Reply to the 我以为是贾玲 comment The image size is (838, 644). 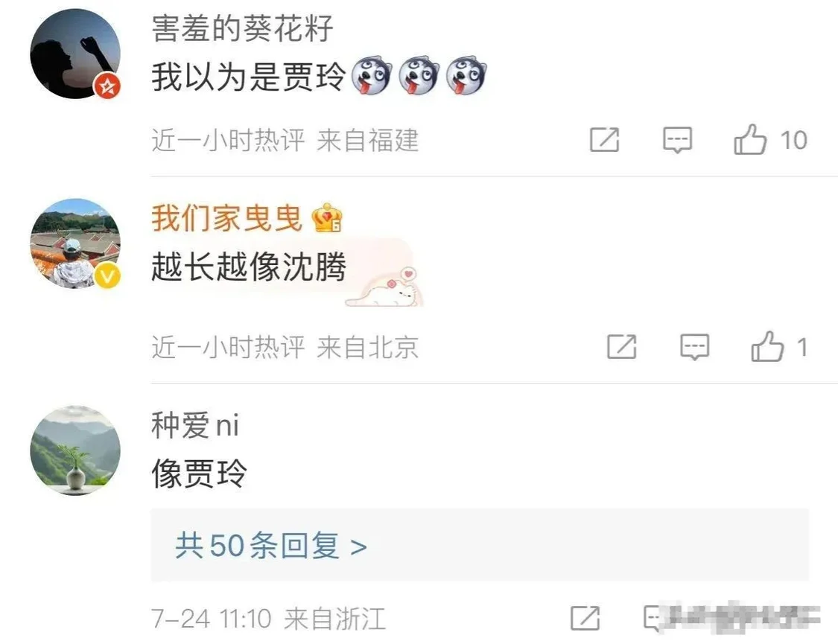[677, 141]
